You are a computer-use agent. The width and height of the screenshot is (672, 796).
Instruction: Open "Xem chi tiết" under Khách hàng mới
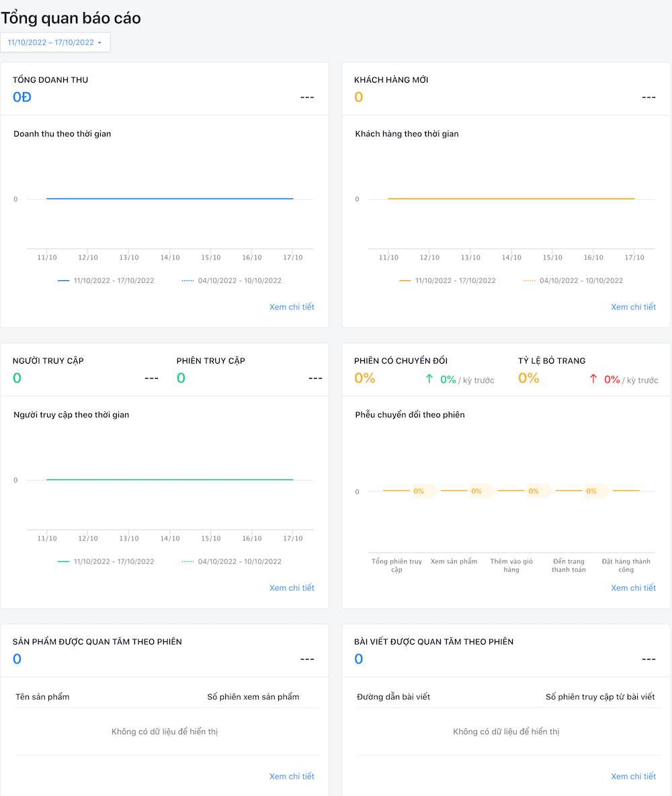(x=634, y=307)
